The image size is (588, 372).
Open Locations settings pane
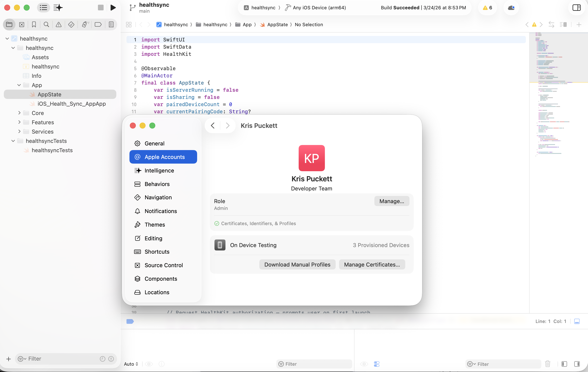(163, 292)
